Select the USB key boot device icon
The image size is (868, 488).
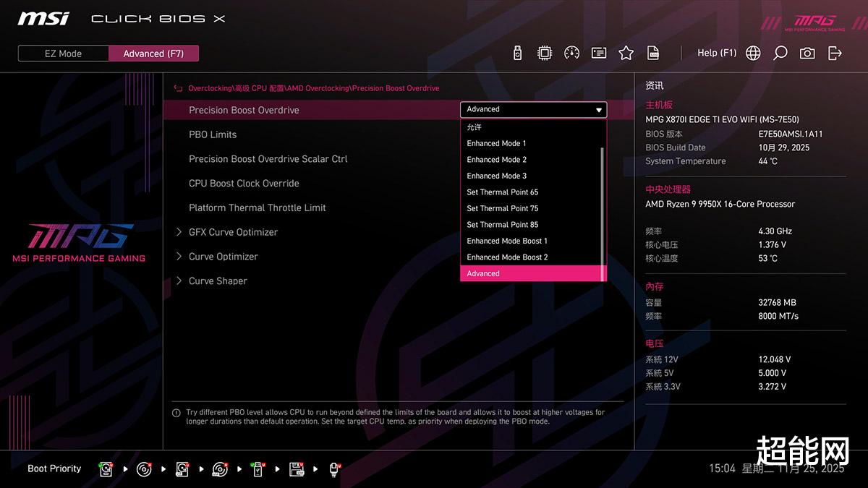pos(258,468)
